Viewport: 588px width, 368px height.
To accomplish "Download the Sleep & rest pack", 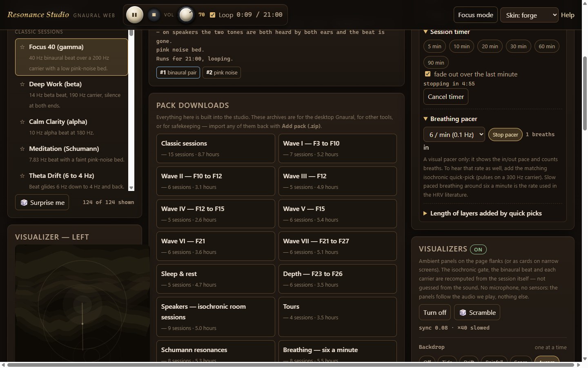I will click(216, 279).
